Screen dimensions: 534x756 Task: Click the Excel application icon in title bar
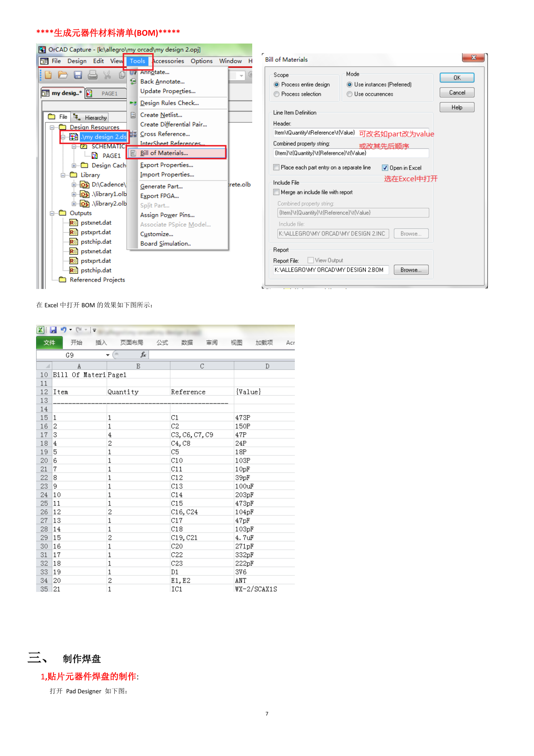40,330
